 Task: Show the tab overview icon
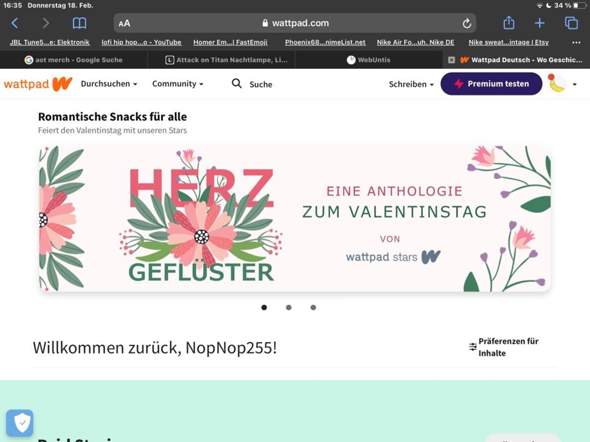571,23
